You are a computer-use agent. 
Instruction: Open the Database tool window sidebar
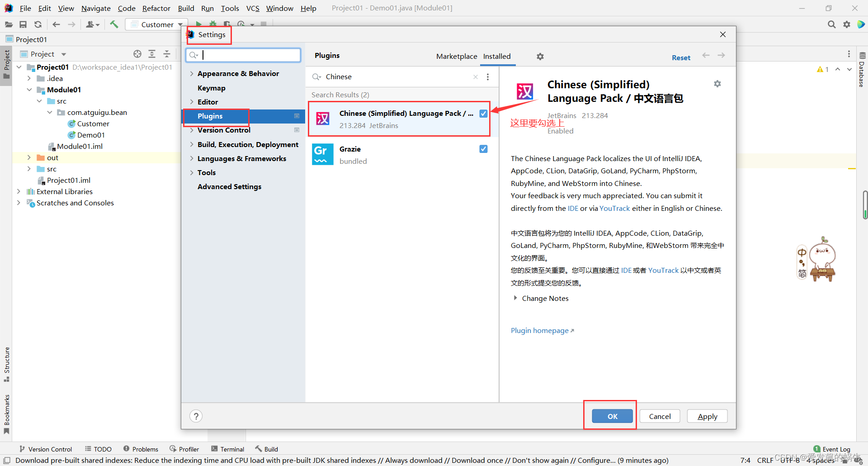click(862, 70)
